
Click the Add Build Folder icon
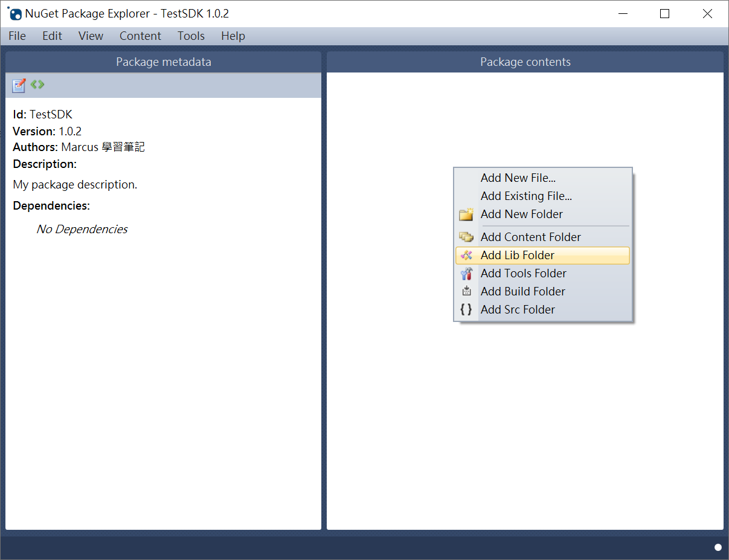(x=466, y=291)
